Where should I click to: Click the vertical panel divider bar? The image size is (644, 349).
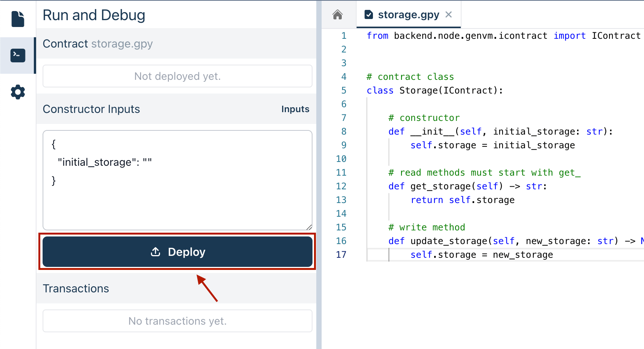[x=319, y=174]
